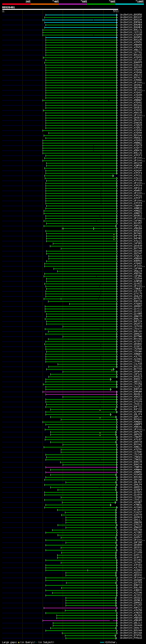Select UniRef100_C5WMV9 label
This screenshot has height=644, width=146.
(131, 206)
